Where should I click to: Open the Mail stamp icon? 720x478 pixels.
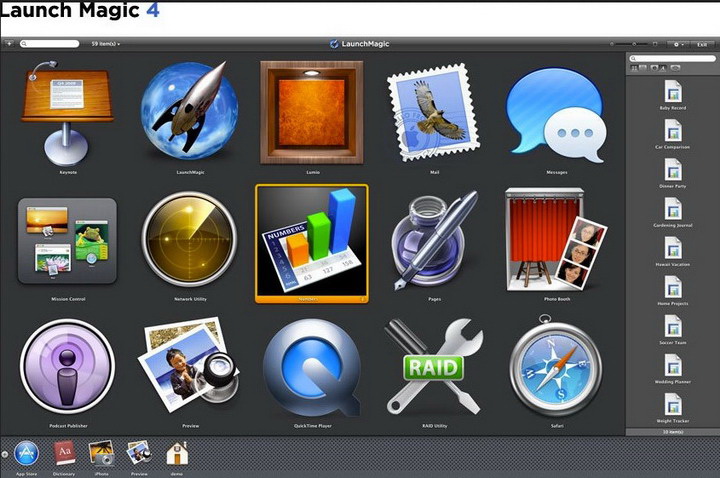pos(433,112)
